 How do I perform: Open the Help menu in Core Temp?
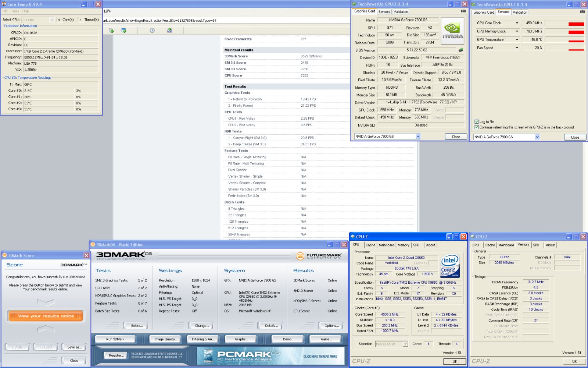tap(26, 11)
